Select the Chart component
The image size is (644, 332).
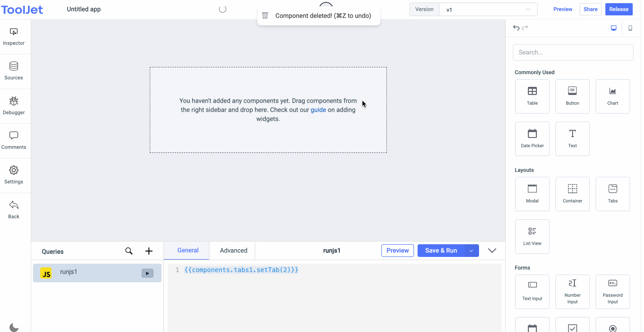pyautogui.click(x=612, y=96)
